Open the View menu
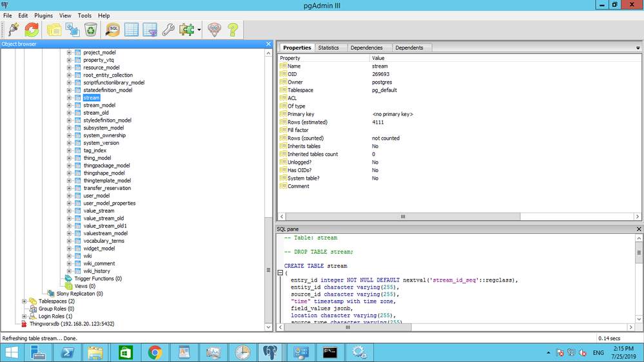 click(65, 15)
